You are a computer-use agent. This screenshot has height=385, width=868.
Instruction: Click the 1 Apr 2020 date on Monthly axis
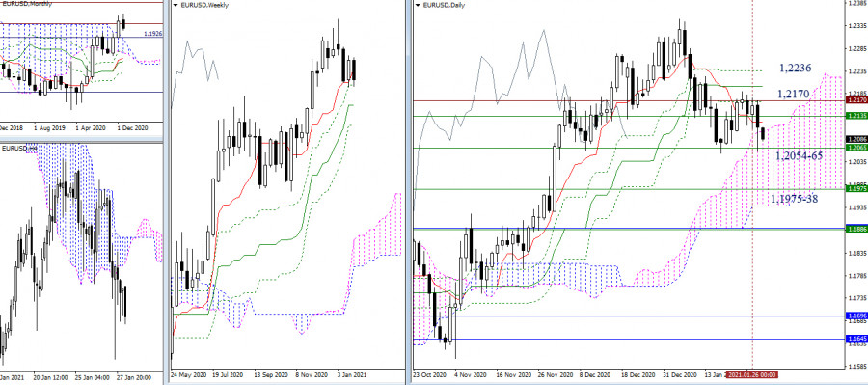(x=92, y=128)
